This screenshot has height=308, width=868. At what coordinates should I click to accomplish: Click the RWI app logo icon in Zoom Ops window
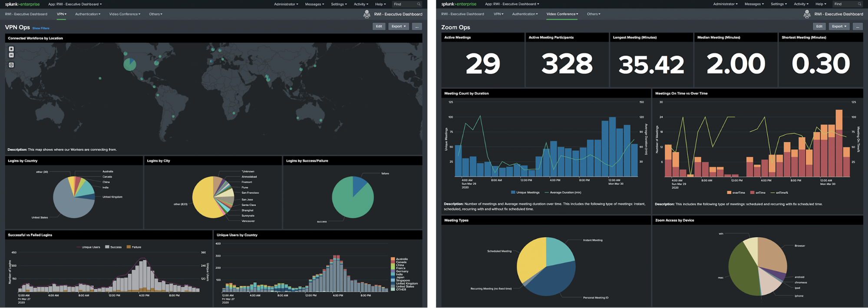(x=807, y=14)
